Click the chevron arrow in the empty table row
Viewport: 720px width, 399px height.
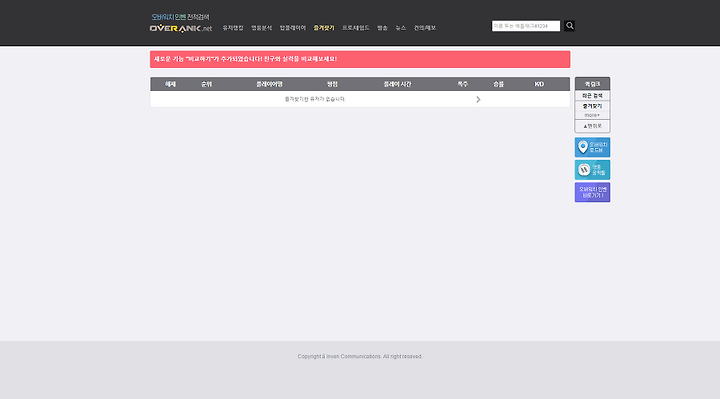[x=478, y=100]
